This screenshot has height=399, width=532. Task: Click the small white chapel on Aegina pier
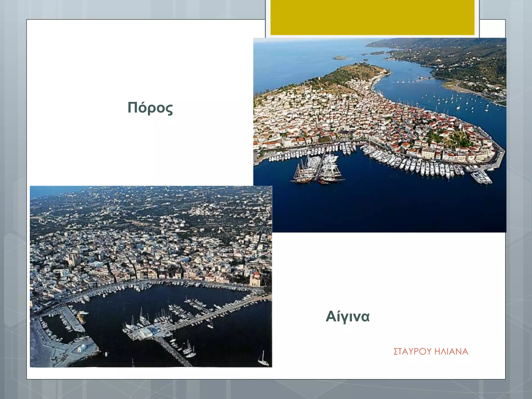point(82,348)
